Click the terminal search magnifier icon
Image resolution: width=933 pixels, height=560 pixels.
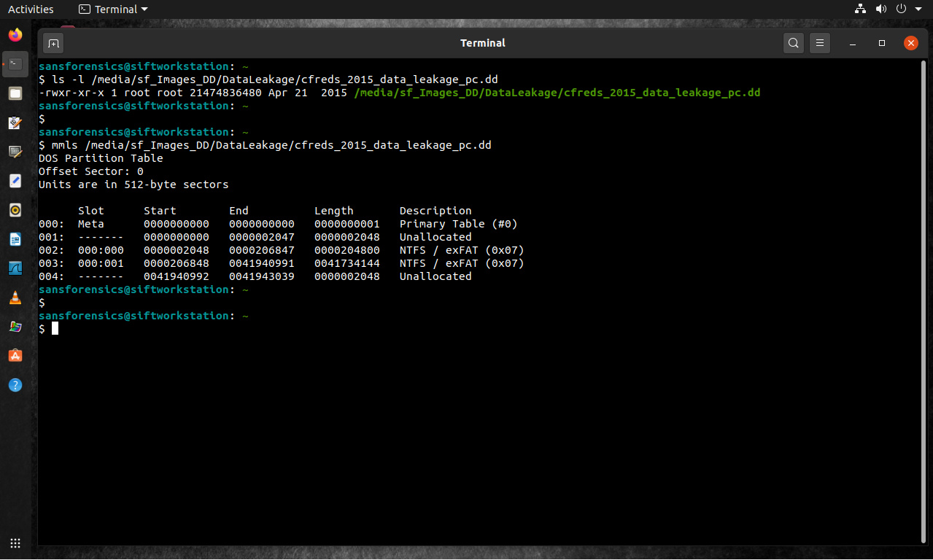794,43
